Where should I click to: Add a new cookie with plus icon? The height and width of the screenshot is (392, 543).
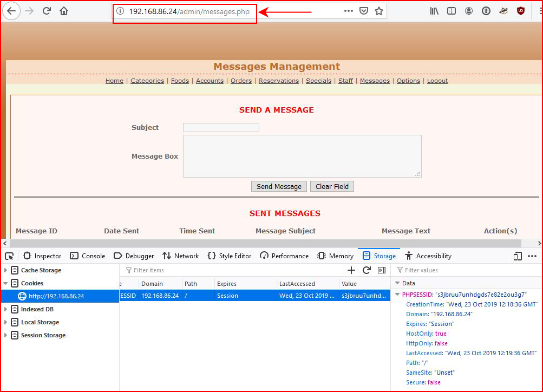point(351,270)
